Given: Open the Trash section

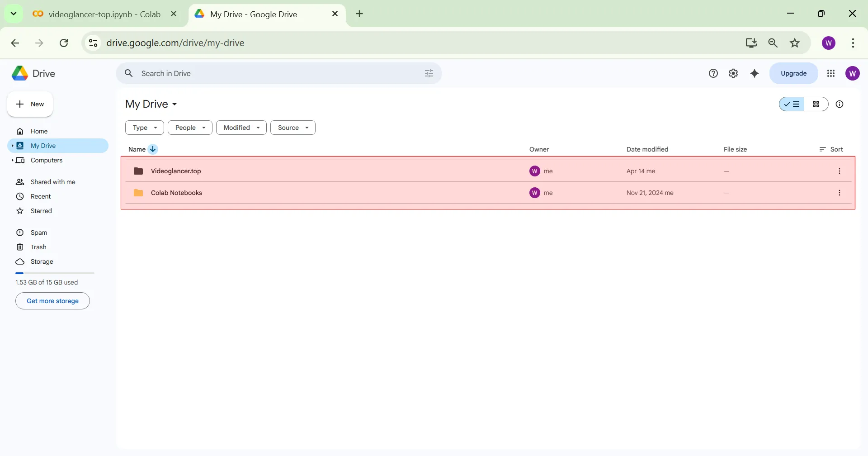Looking at the screenshot, I should (58, 247).
